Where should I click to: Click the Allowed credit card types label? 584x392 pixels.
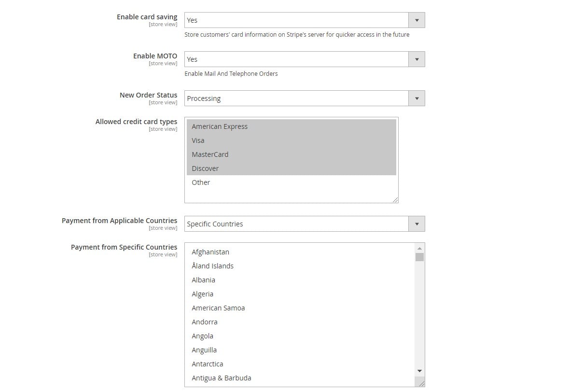coord(136,122)
